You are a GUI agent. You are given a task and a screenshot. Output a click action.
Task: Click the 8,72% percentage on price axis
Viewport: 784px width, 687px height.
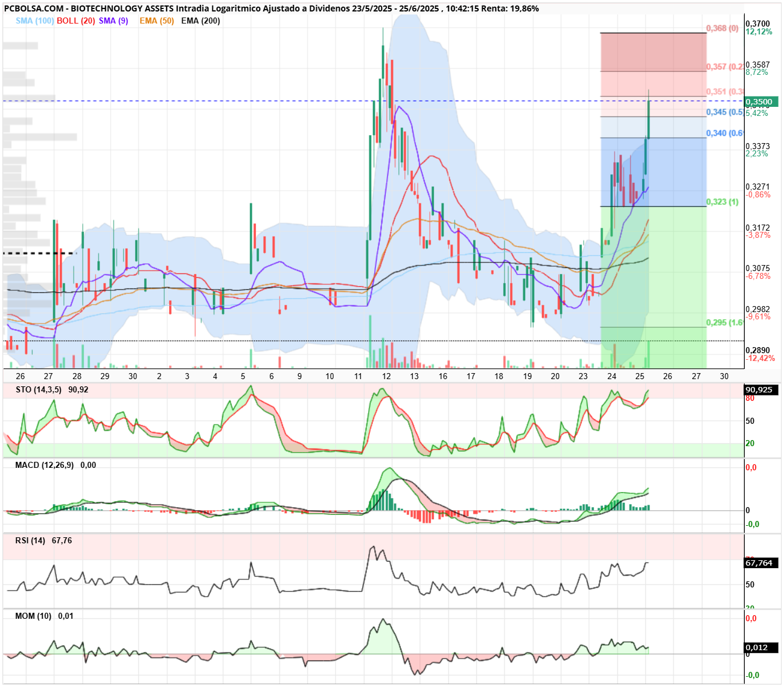pos(757,72)
